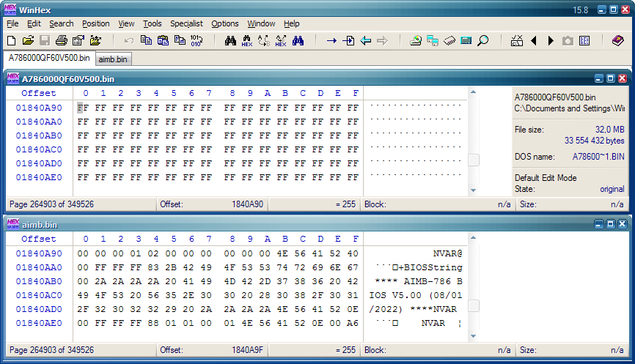Image resolution: width=635 pixels, height=364 pixels.
Task: Click the Open Folder toolbar icon
Action: click(95, 40)
